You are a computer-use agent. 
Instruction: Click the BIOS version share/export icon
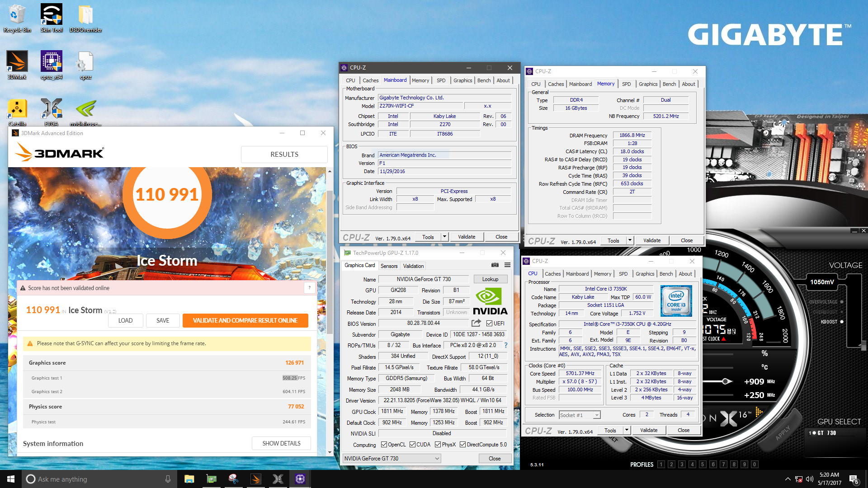tap(476, 323)
